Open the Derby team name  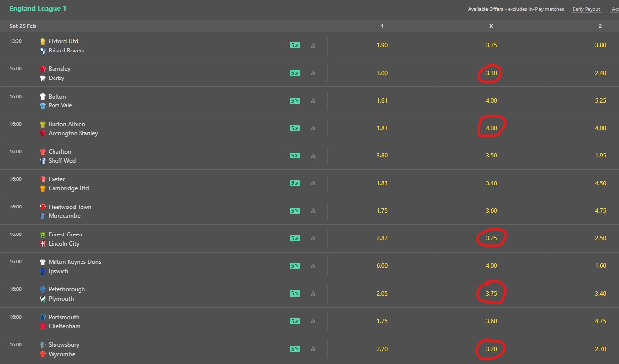pos(56,78)
